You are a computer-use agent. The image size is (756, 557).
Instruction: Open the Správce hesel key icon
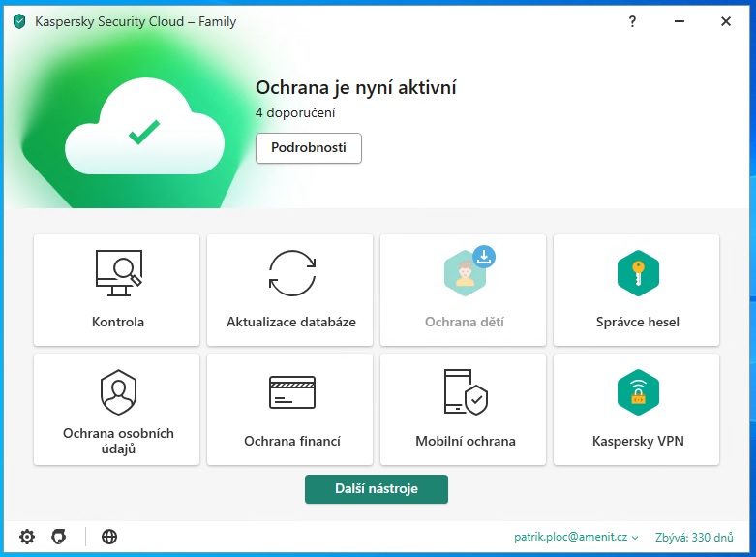click(638, 273)
